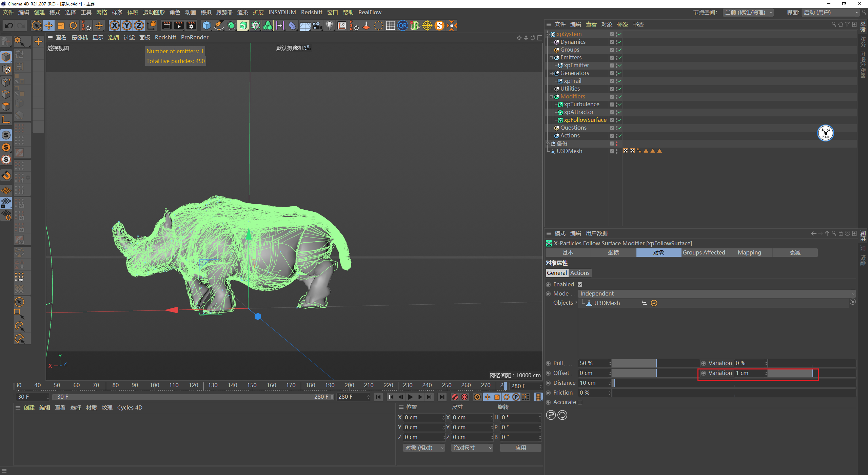The height and width of the screenshot is (475, 868).
Task: Switch to Groups Affected tab
Action: click(704, 252)
